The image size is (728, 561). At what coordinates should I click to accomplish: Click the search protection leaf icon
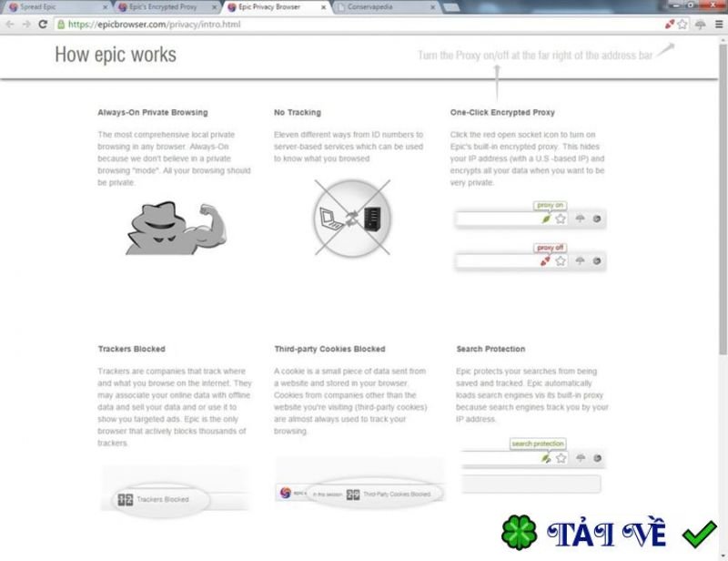546,459
